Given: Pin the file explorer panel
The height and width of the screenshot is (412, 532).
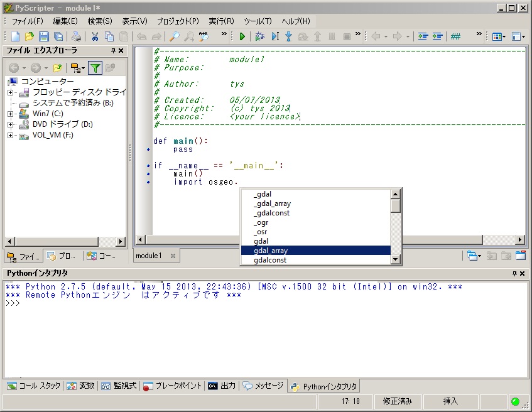Looking at the screenshot, I should (x=113, y=50).
